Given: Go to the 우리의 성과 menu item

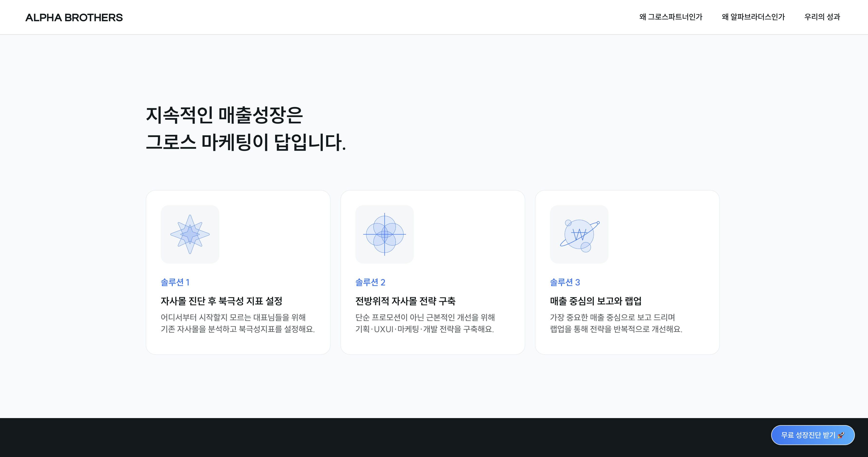Looking at the screenshot, I should (822, 17).
